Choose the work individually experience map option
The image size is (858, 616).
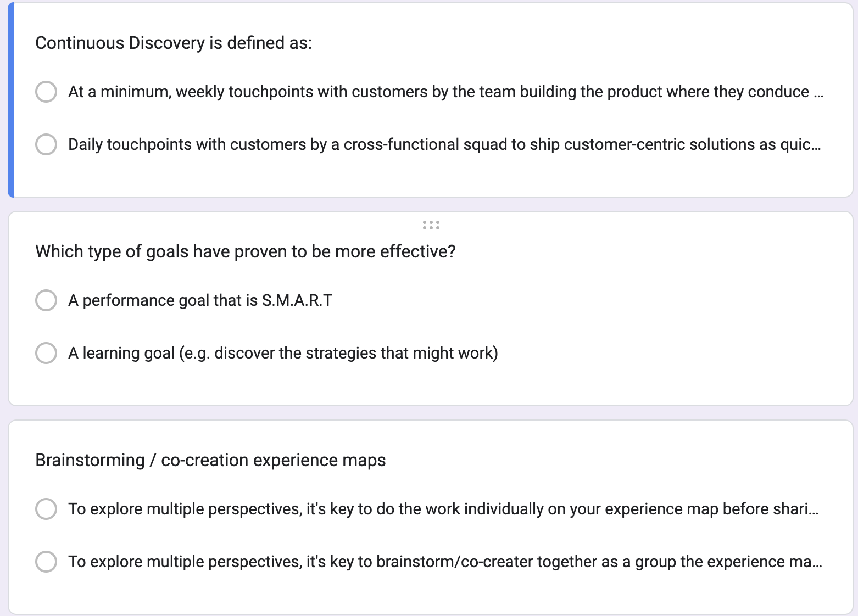click(x=47, y=509)
